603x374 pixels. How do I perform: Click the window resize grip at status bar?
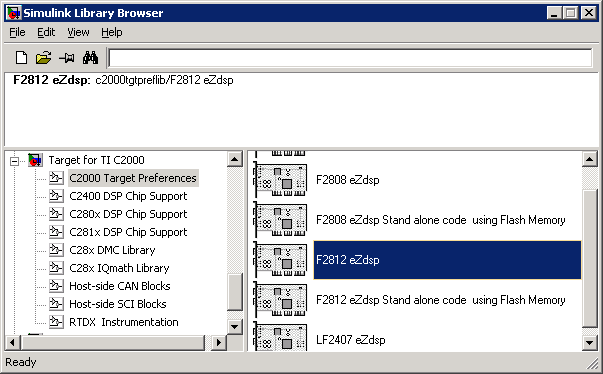(x=592, y=363)
